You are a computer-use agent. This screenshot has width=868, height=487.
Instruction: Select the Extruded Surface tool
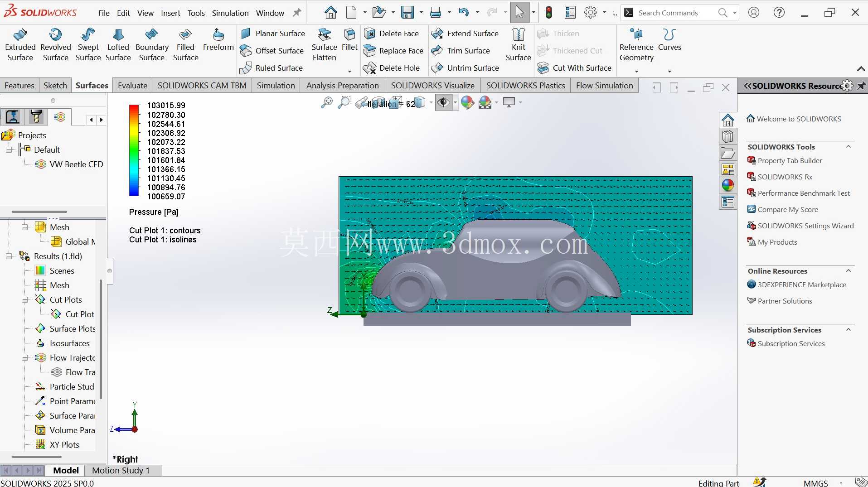click(20, 45)
